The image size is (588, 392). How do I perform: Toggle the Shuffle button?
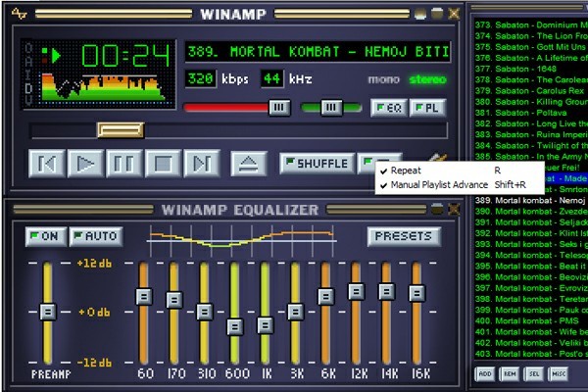click(x=317, y=164)
